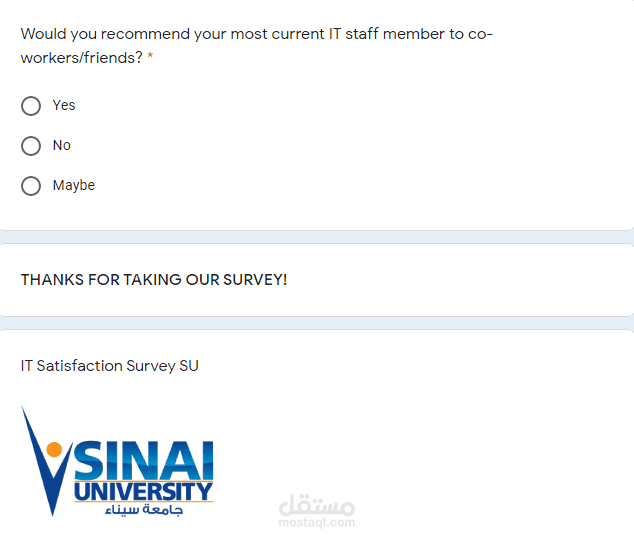
Task: Click the mostaql.com watermark text
Action: click(x=316, y=522)
